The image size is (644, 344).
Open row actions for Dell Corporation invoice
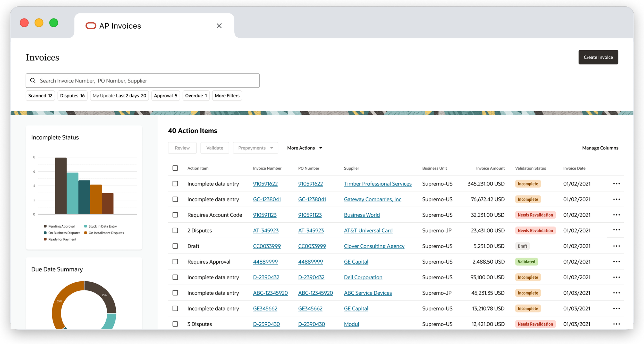tap(616, 277)
